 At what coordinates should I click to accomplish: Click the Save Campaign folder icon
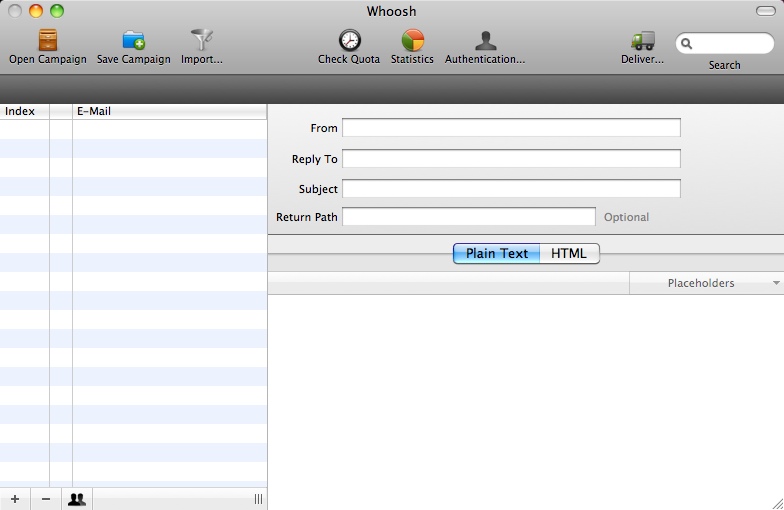pos(133,41)
